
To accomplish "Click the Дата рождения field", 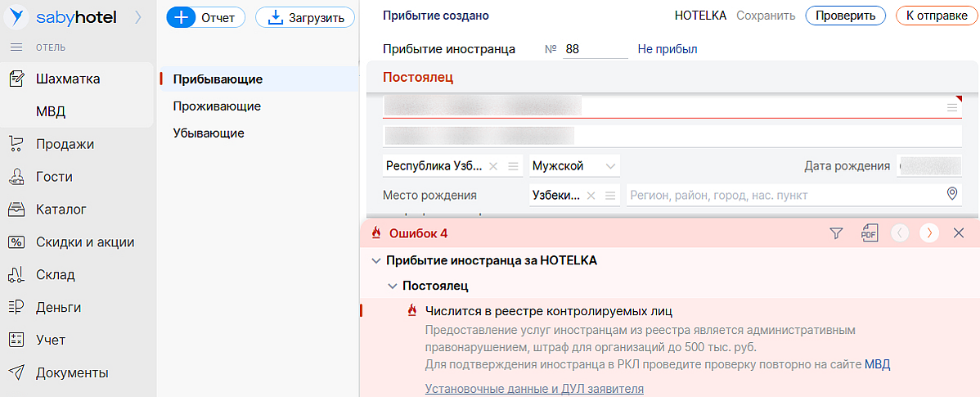I will tap(928, 166).
